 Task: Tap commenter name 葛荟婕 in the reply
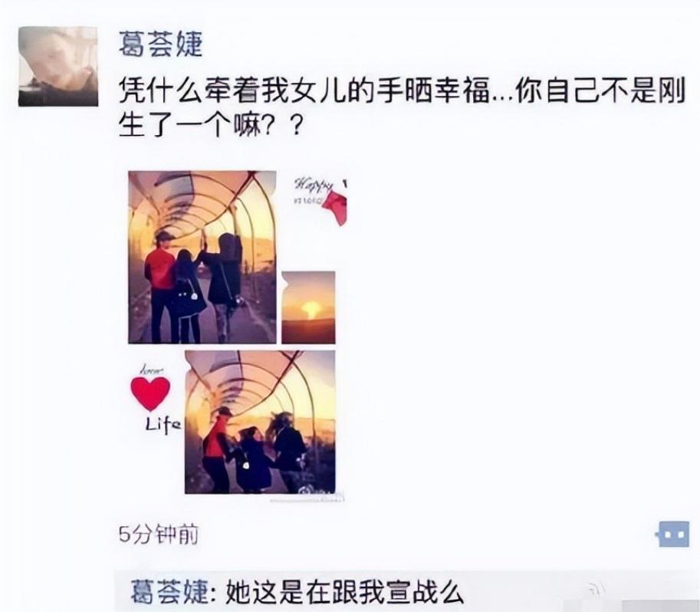169,592
